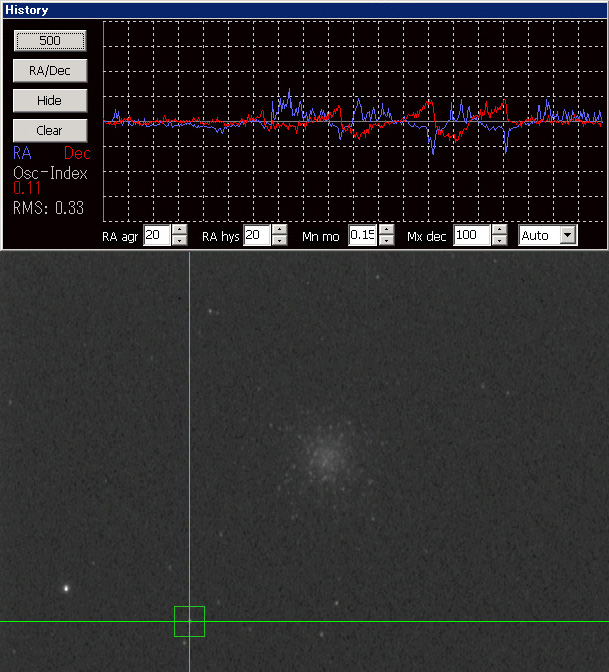This screenshot has width=609, height=672.
Task: Click the blue RA legend label
Action: [22, 153]
